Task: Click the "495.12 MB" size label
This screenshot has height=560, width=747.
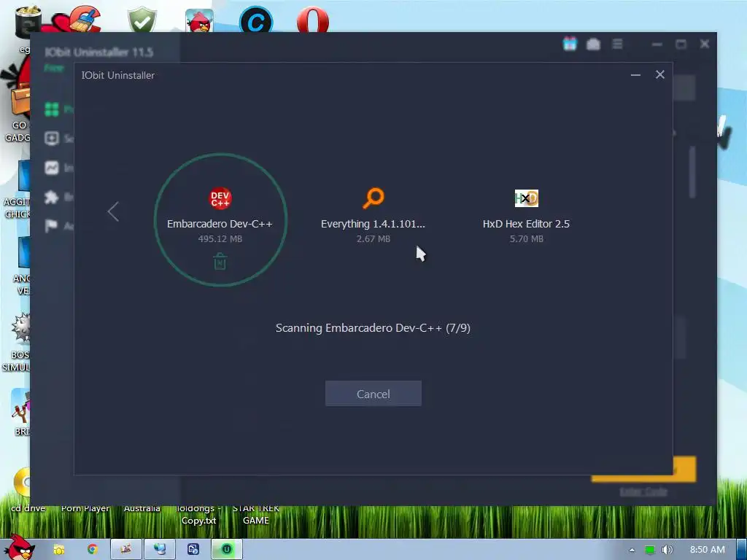Action: [220, 239]
